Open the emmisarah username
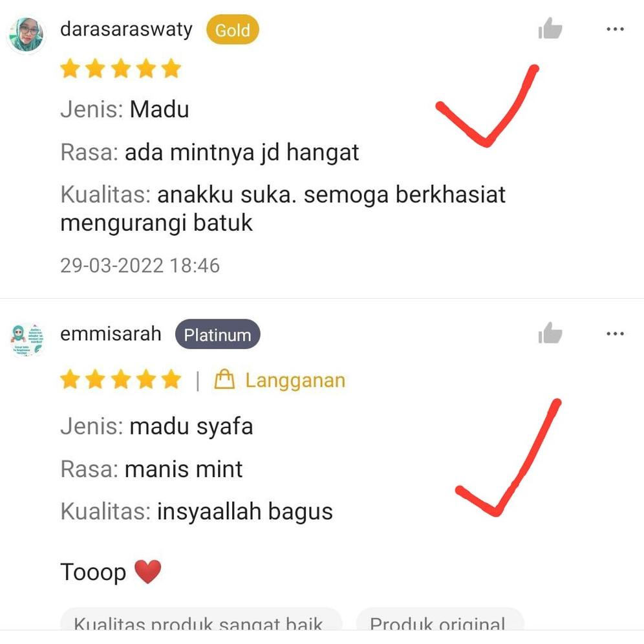The width and height of the screenshot is (644, 644). coord(111,334)
